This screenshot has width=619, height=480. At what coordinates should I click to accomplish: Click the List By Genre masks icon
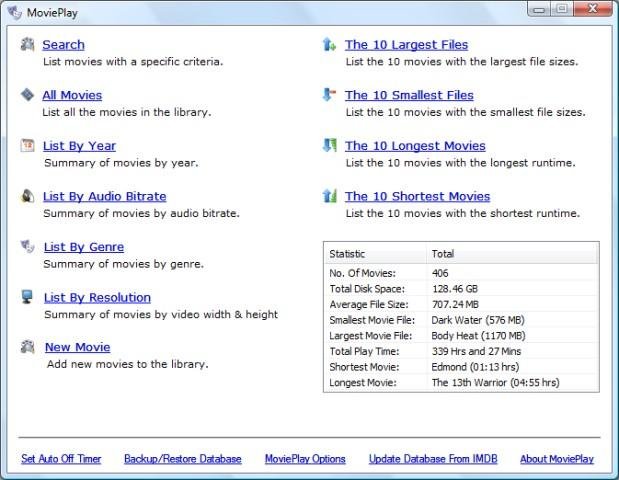(27, 246)
